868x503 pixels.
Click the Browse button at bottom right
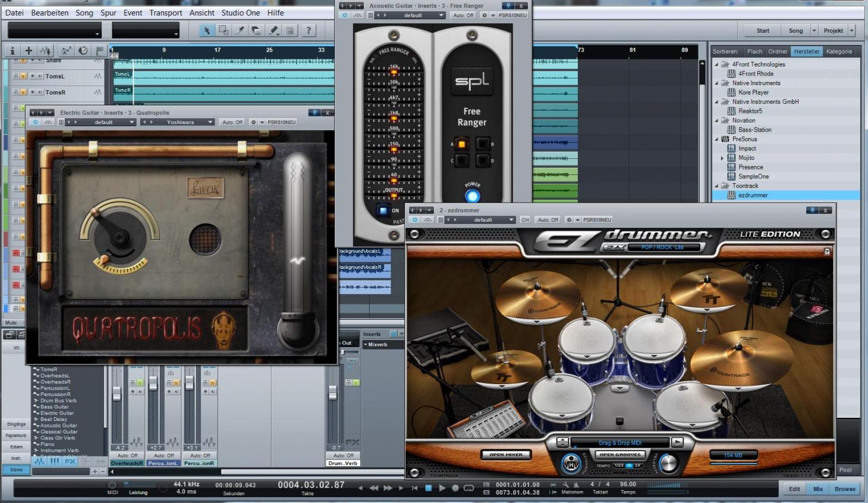845,489
